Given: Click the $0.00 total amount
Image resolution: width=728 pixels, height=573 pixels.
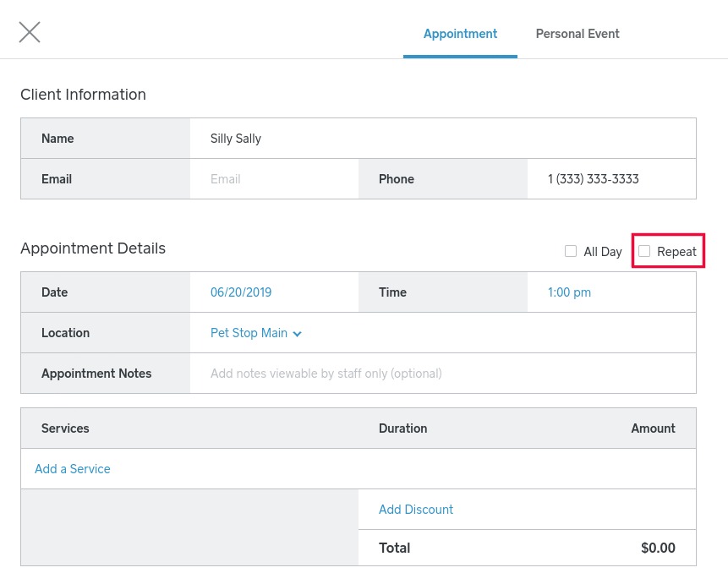Looking at the screenshot, I should [658, 548].
